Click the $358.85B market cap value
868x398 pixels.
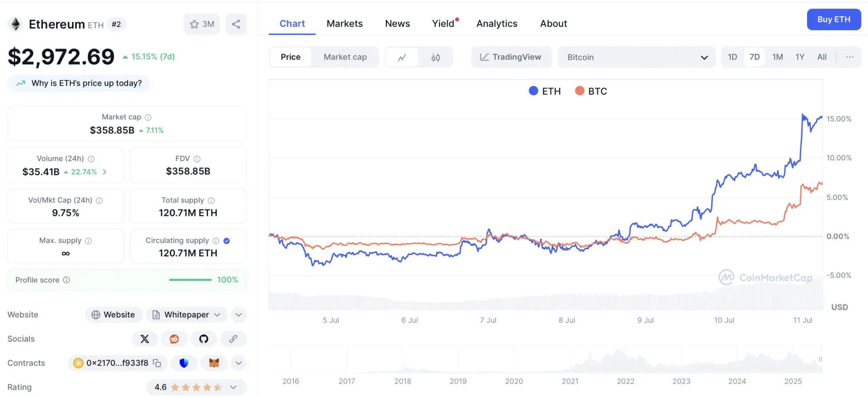pos(112,130)
